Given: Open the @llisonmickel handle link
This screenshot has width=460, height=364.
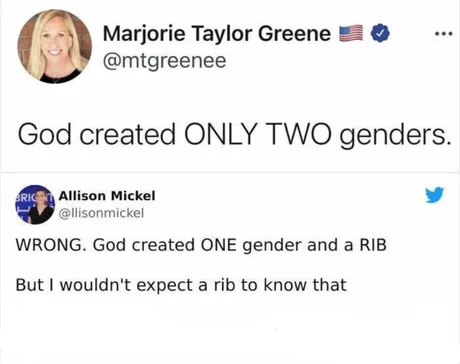Looking at the screenshot, I should click(x=101, y=213).
